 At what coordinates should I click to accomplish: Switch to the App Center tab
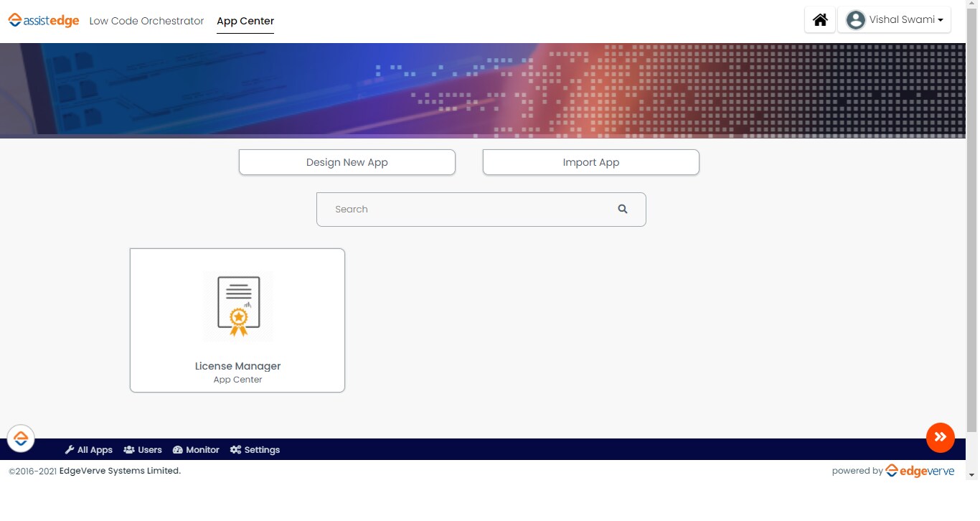click(245, 21)
